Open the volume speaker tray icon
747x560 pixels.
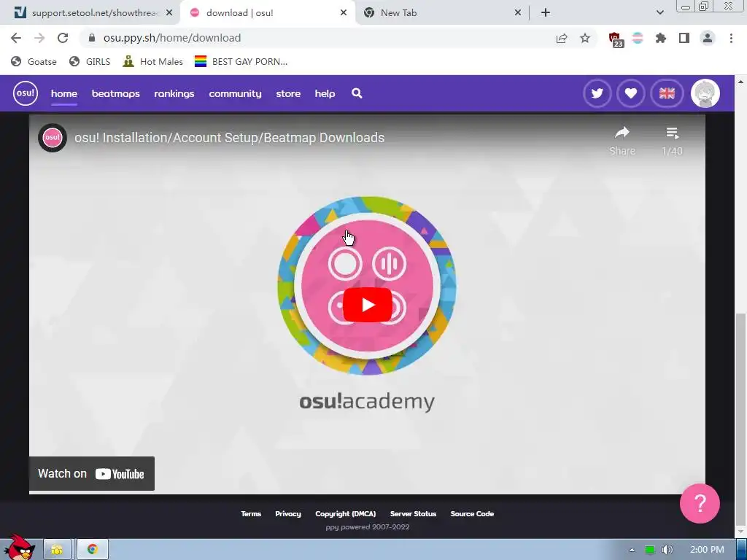[x=667, y=550]
